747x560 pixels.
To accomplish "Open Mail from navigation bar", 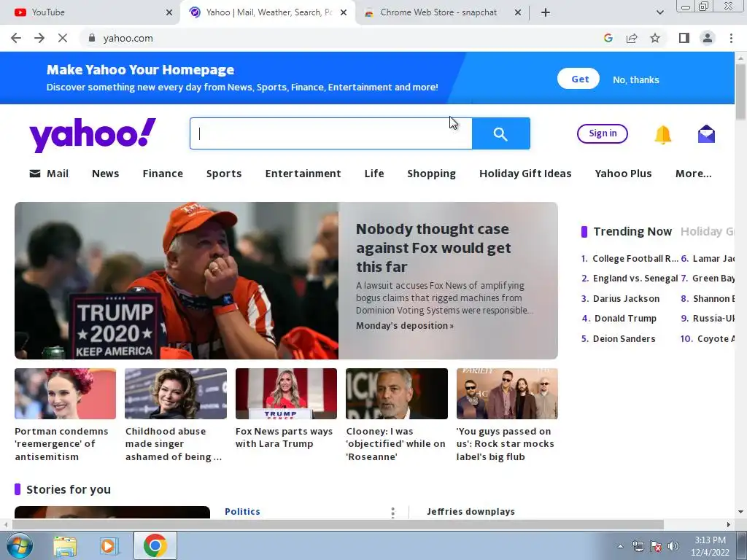I will coord(49,174).
